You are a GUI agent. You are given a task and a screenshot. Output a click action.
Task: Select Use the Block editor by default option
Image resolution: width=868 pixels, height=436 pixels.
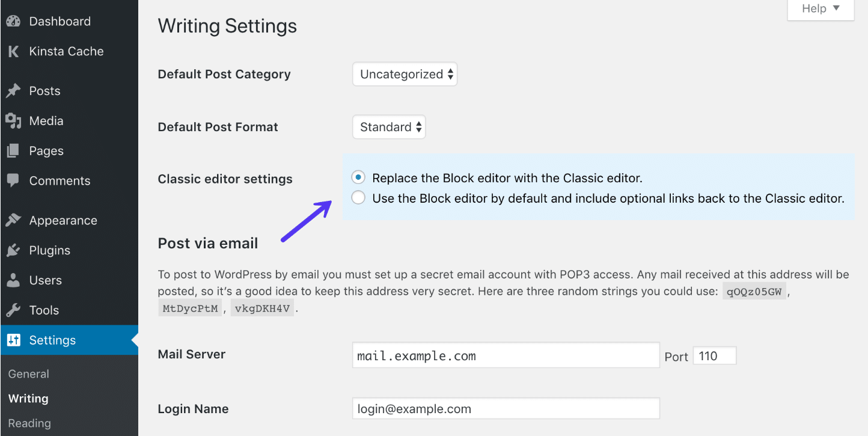pos(358,197)
